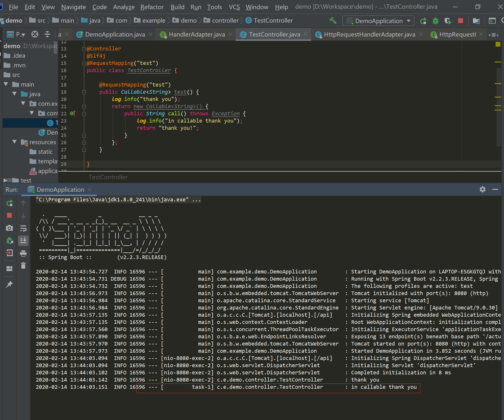This screenshot has width=504, height=420.
Task: Toggle pin tab in Run panel
Action: click(x=9, y=284)
